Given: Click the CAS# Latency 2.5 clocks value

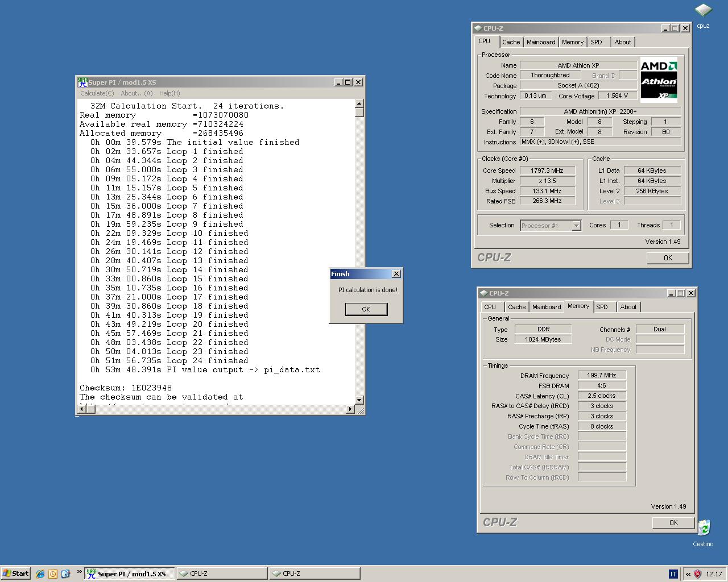Looking at the screenshot, I should (602, 396).
